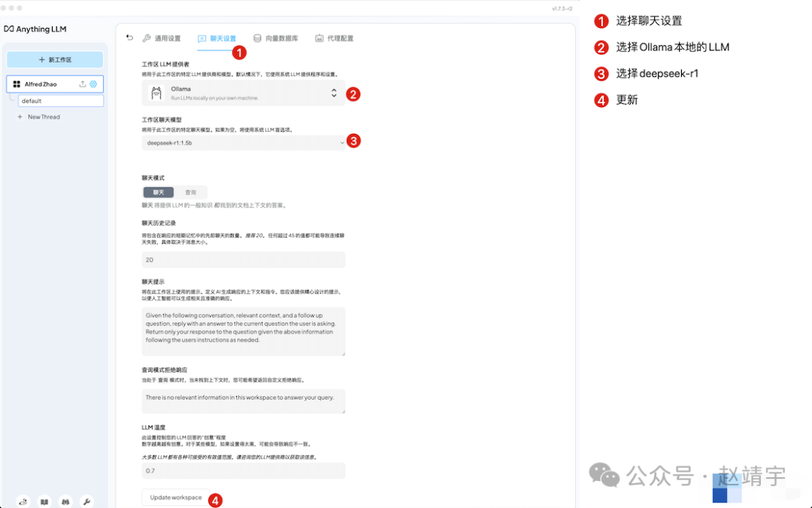Click the Update workspace button
This screenshot has width=812, height=508.
176,497
